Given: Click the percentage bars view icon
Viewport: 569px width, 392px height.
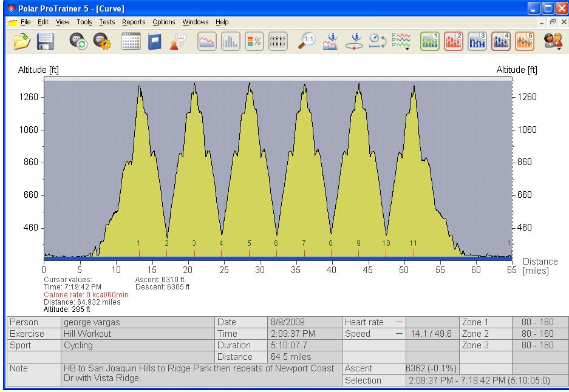Looking at the screenshot, I should [254, 41].
